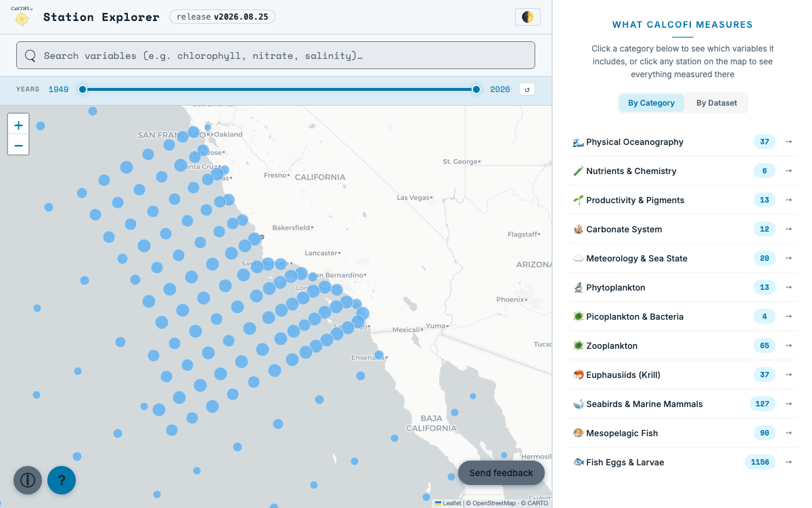Expand Physical Oceanography arrow

[788, 142]
